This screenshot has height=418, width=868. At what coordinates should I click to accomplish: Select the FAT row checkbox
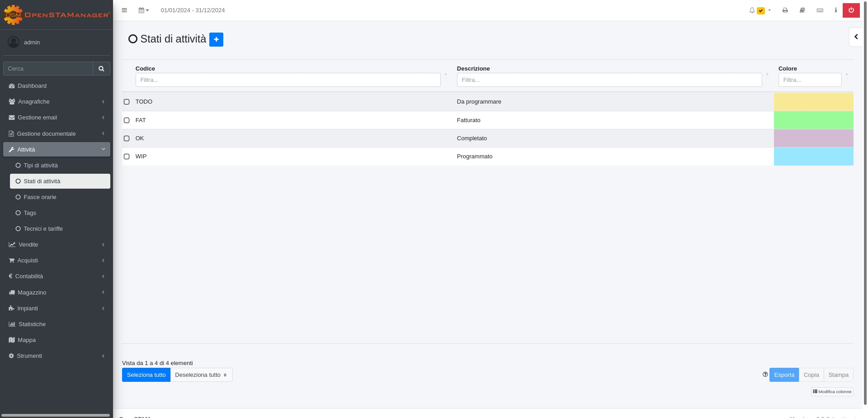(x=127, y=120)
